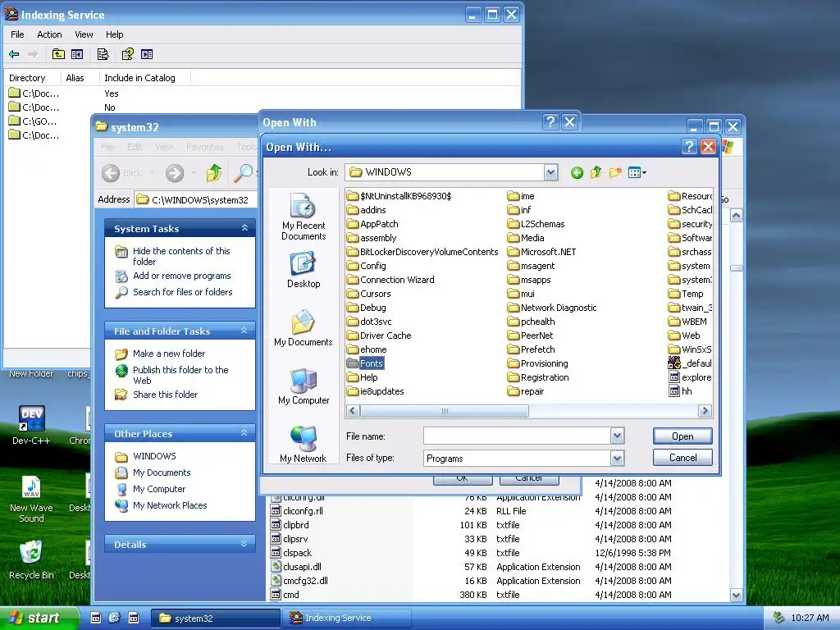
Task: Click Help question mark on Open With... dialog
Action: [689, 146]
